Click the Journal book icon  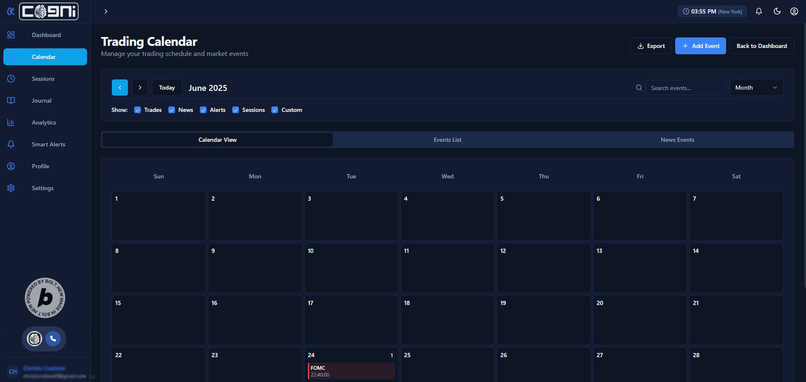(x=11, y=101)
